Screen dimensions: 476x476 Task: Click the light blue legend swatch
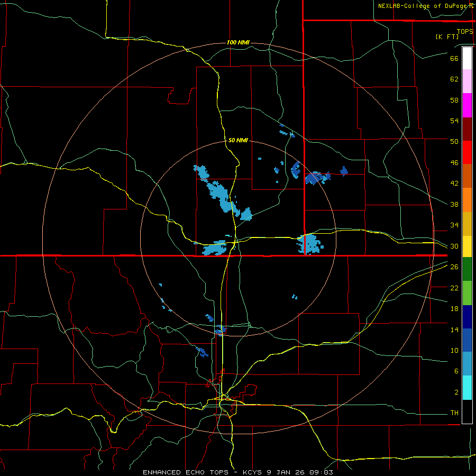pyautogui.click(x=467, y=363)
